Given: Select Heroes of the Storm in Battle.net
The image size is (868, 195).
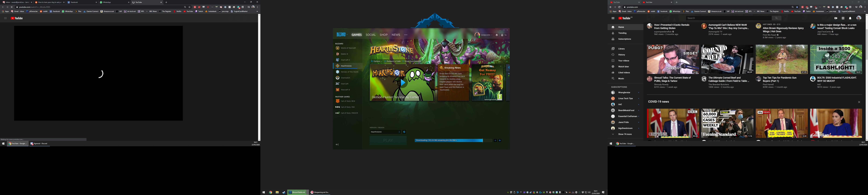Looking at the screenshot, I should tap(348, 72).
